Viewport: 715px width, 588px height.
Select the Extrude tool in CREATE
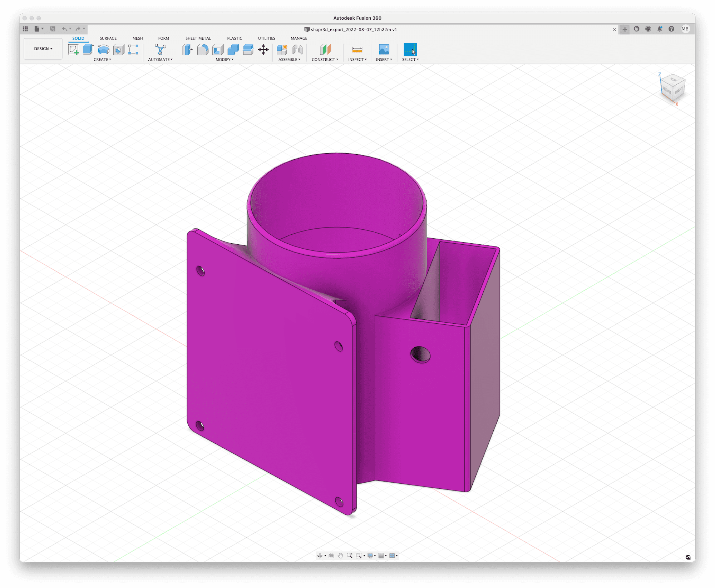[88, 50]
